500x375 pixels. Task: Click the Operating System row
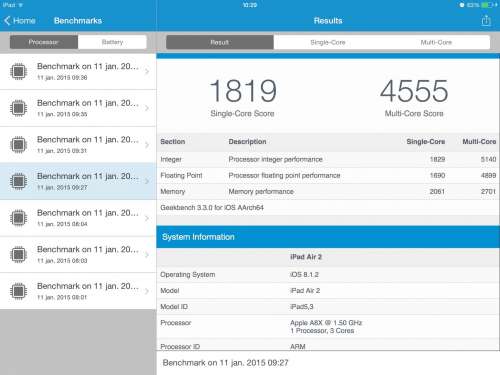click(328, 274)
